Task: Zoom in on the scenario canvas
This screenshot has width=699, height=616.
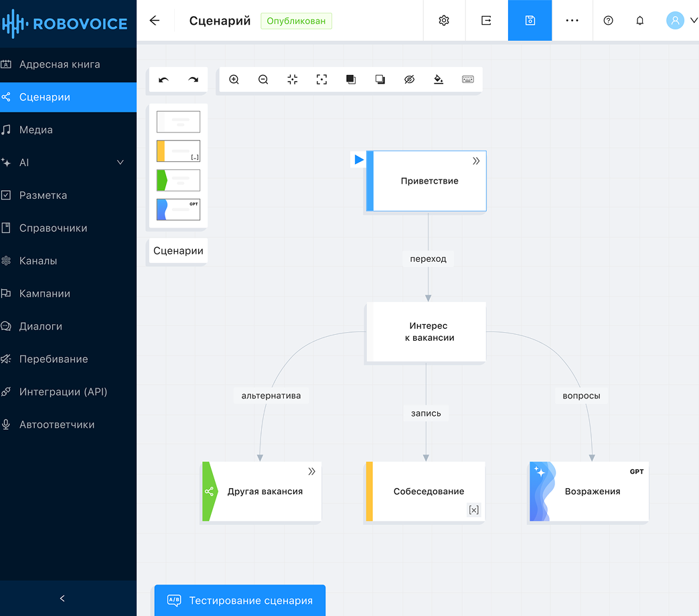Action: click(x=234, y=80)
